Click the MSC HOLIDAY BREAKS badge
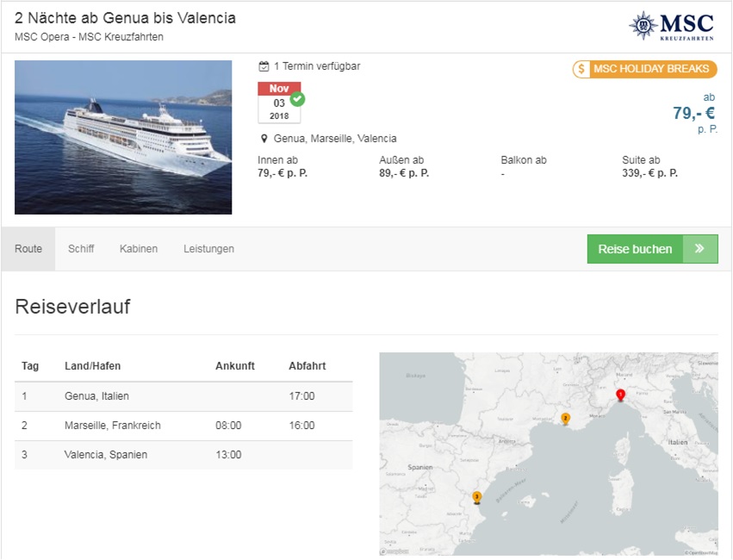733x560 pixels. coord(644,69)
